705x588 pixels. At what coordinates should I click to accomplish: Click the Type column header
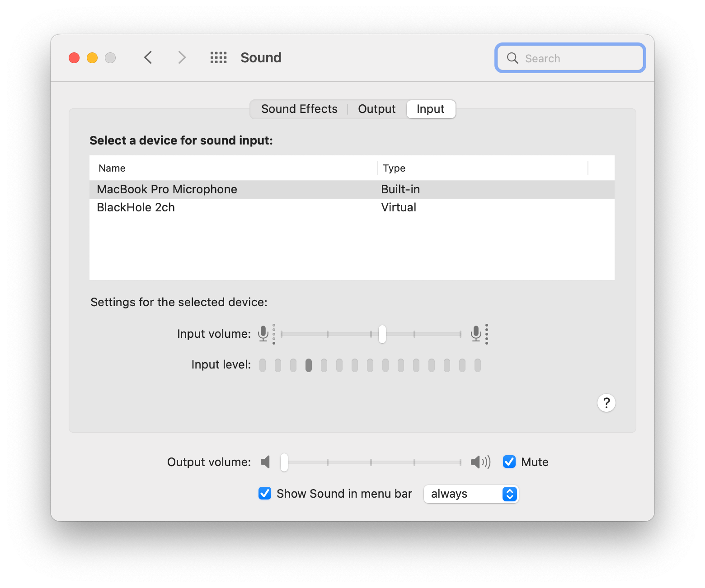tap(483, 168)
